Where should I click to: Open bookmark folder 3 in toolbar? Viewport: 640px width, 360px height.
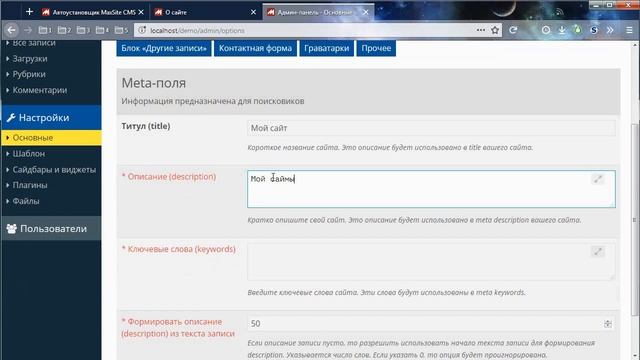[83, 30]
